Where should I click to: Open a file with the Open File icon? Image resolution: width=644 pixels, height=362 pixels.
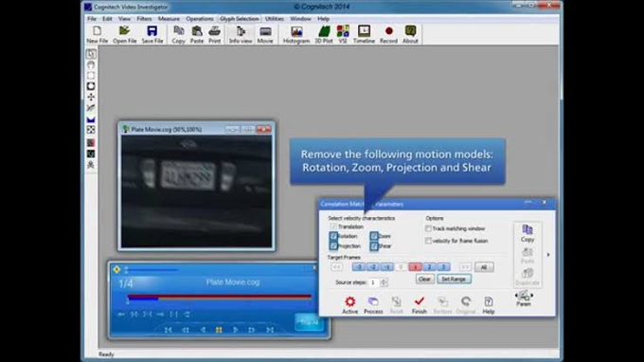(124, 34)
